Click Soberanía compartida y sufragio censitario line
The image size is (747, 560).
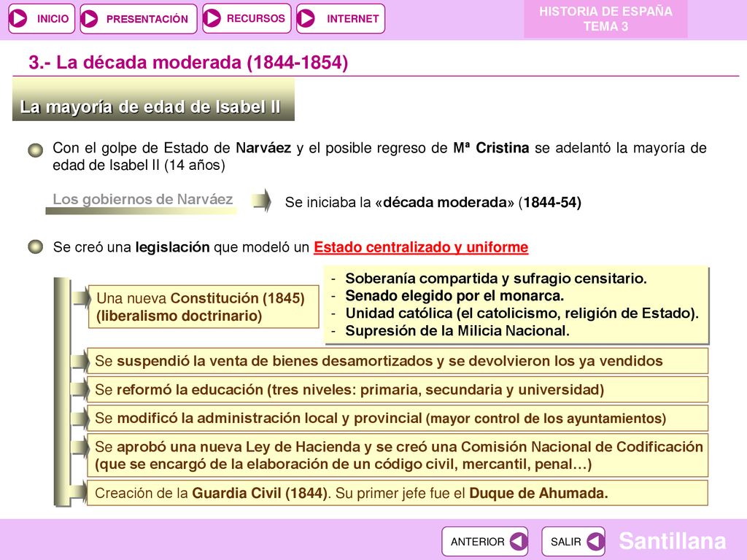(495, 278)
